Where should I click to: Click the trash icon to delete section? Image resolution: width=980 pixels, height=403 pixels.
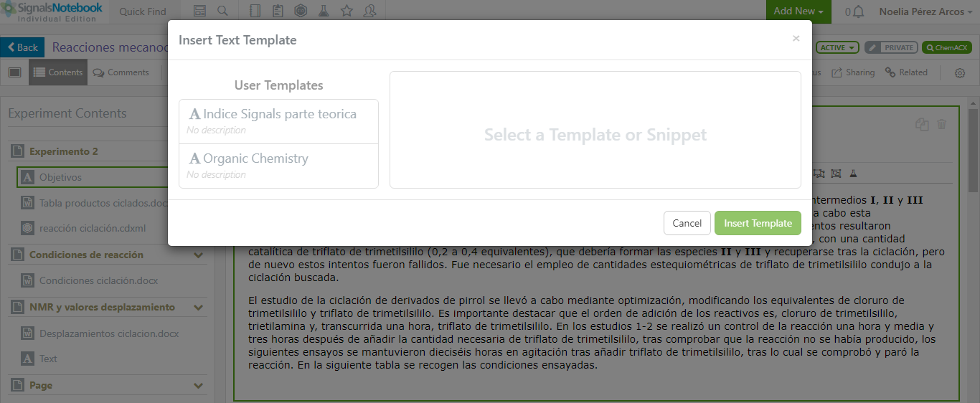[x=942, y=124]
